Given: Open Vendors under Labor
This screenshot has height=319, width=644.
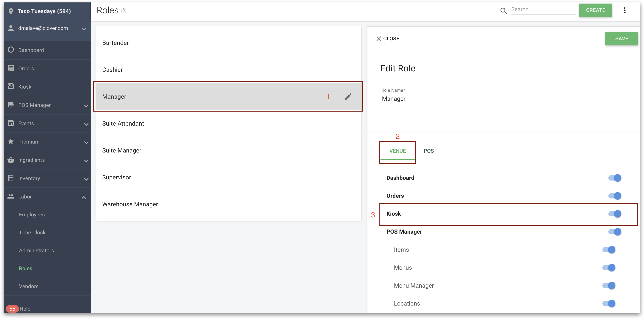Looking at the screenshot, I should [29, 286].
